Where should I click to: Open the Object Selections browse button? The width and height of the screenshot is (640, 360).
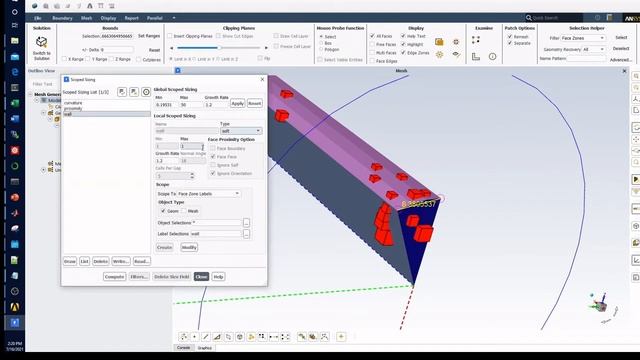[x=246, y=223]
